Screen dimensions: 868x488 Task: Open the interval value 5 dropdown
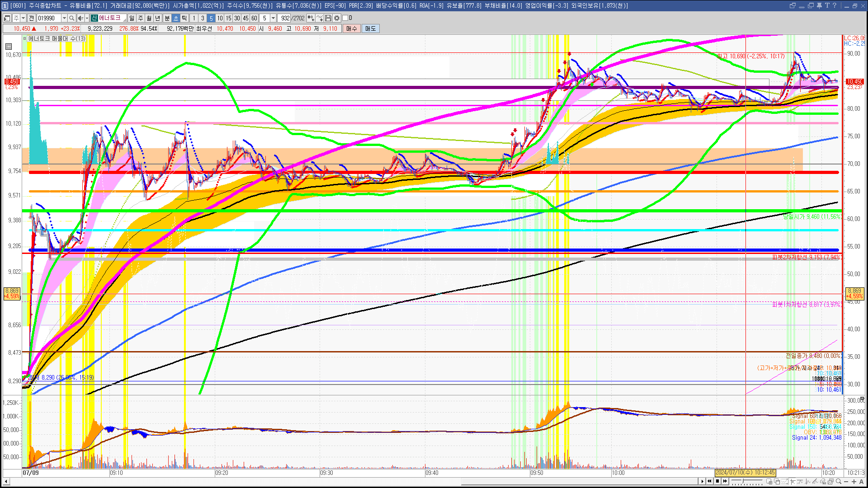coord(273,18)
